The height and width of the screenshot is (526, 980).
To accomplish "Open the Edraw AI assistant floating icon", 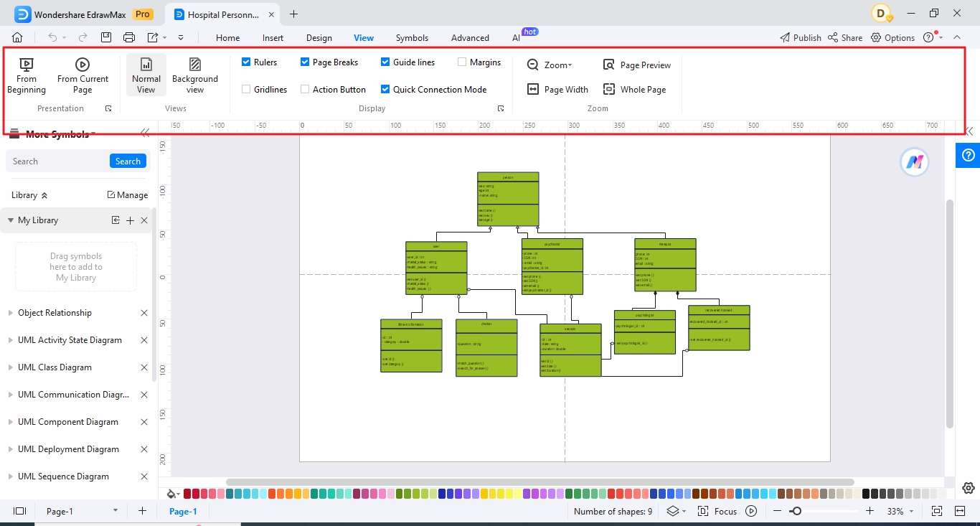I will click(x=914, y=162).
